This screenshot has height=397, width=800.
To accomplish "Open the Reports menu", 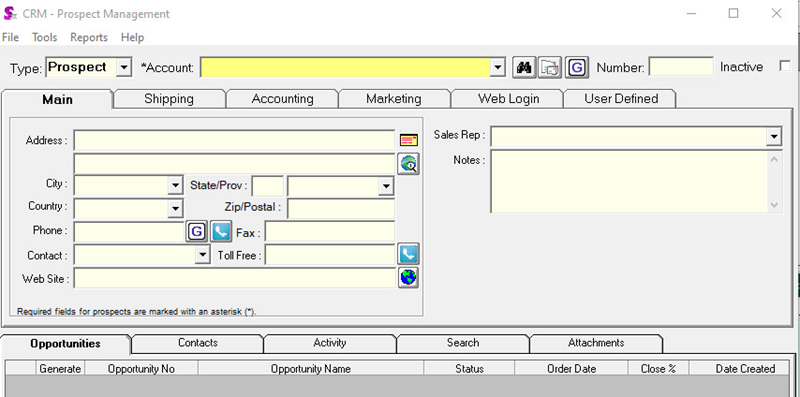I will tap(89, 37).
